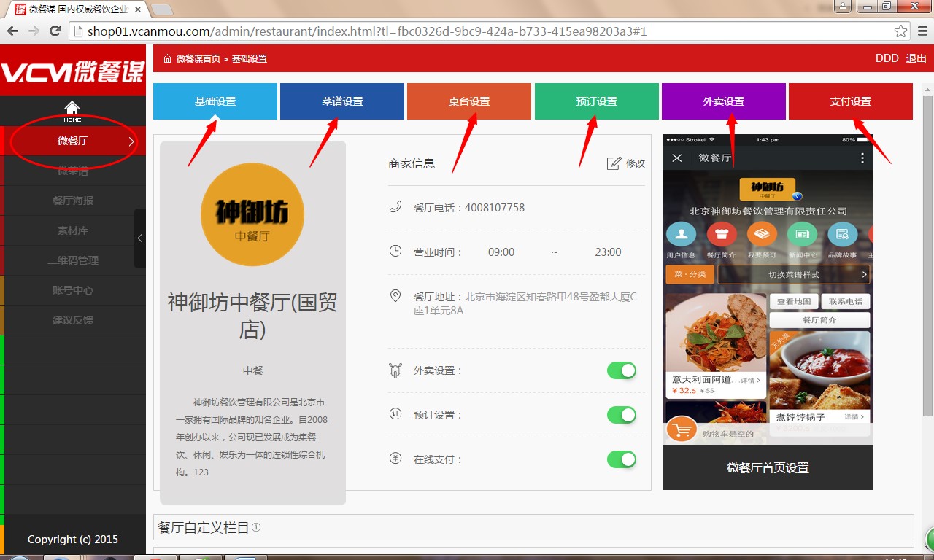This screenshot has width=934, height=560.
Task: Close the 微餐谋 browser tab
Action: point(138,9)
